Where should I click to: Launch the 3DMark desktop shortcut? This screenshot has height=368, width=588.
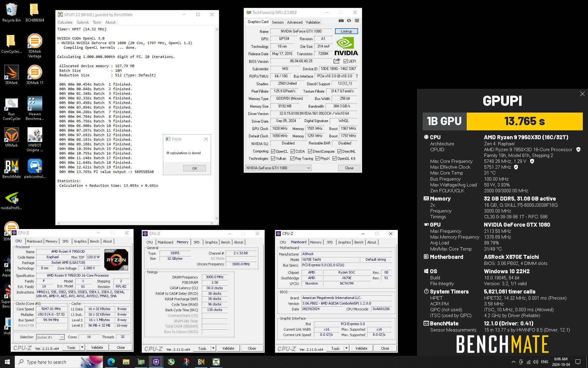(x=11, y=75)
